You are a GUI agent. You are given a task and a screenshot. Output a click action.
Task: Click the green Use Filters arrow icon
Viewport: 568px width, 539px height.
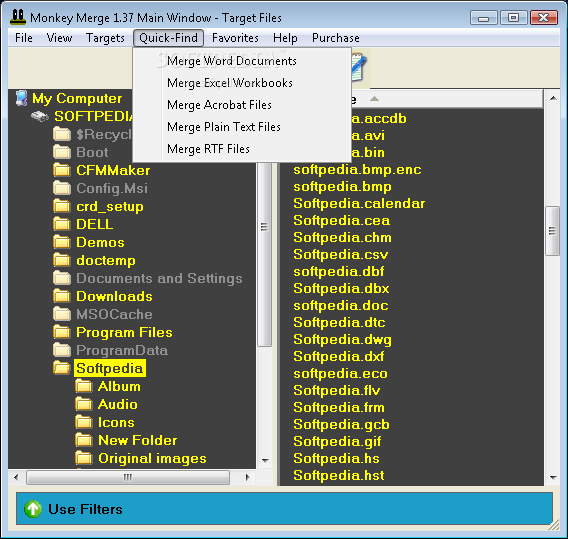33,509
